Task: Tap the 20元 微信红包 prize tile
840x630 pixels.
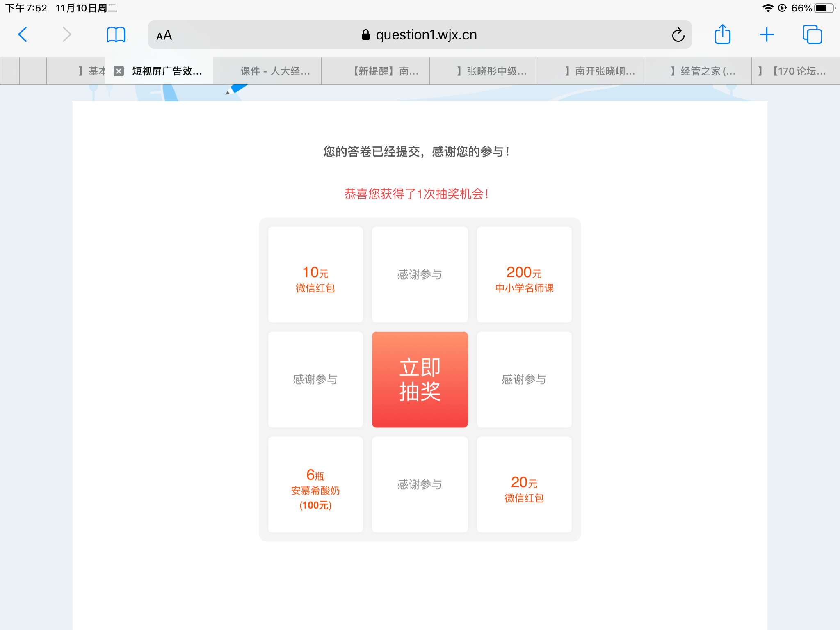Action: coord(524,484)
